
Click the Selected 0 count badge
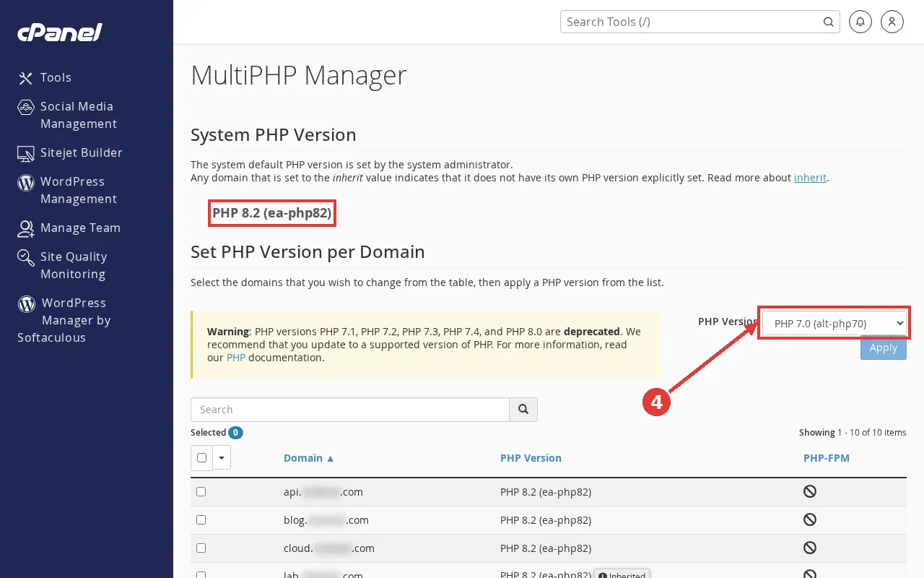tap(235, 433)
